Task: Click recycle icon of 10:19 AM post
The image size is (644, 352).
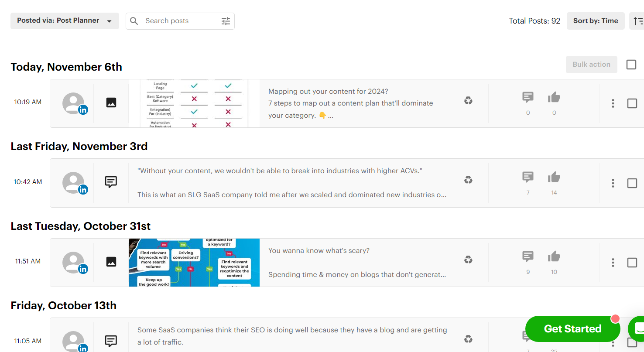Action: [468, 101]
